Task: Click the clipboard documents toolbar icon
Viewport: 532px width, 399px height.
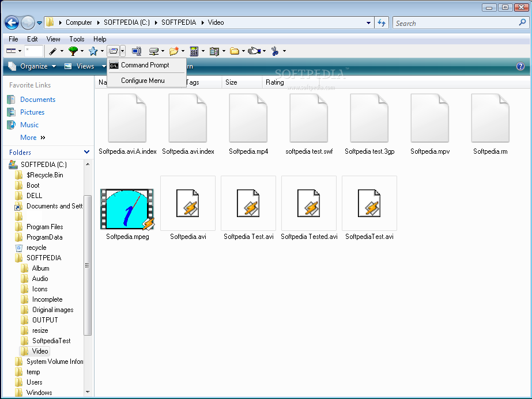Action: 214,51
